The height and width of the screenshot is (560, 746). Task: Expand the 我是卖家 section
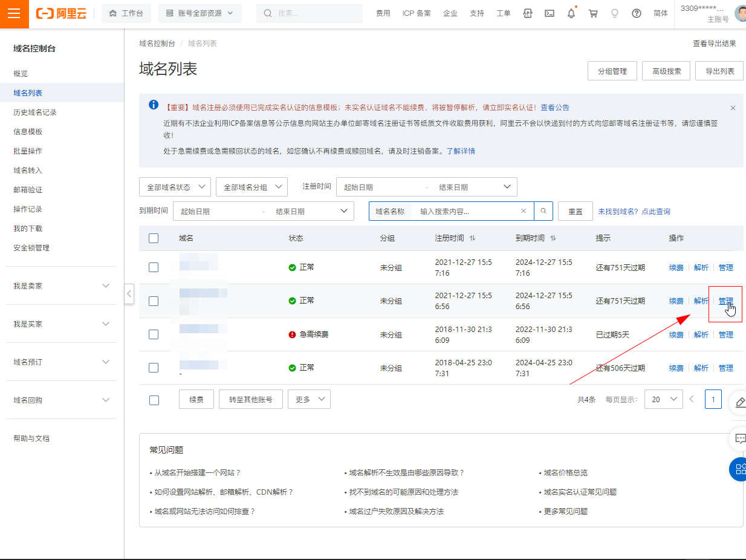click(62, 285)
